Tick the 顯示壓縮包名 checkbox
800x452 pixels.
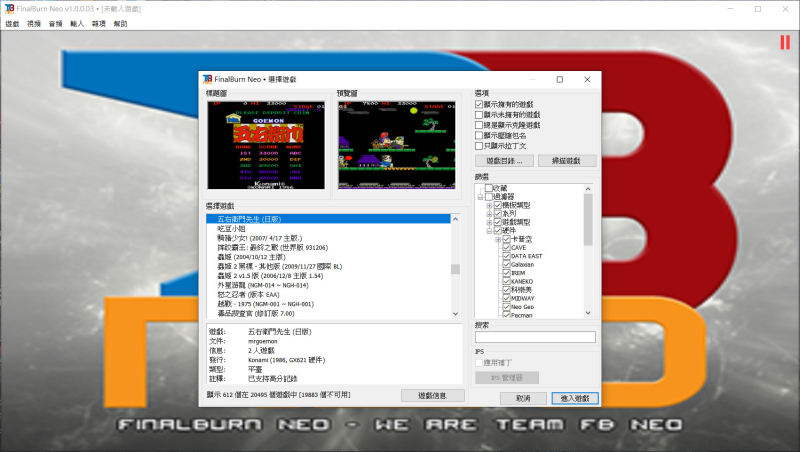479,136
